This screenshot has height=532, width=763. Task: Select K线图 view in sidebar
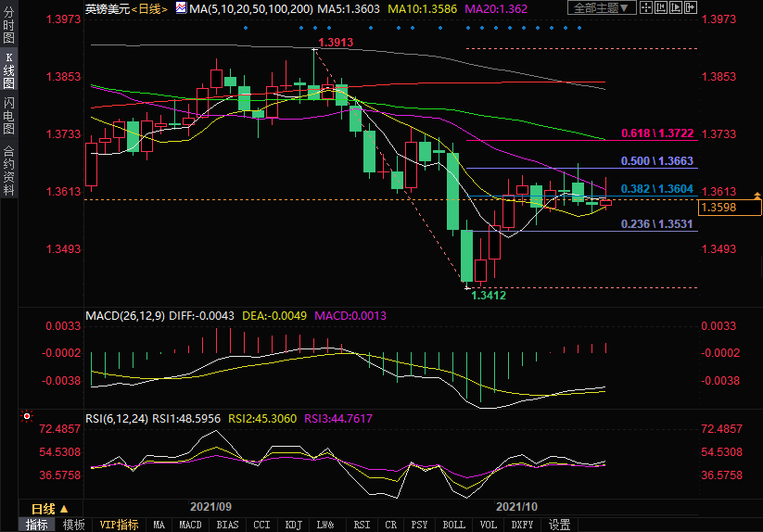click(8, 70)
